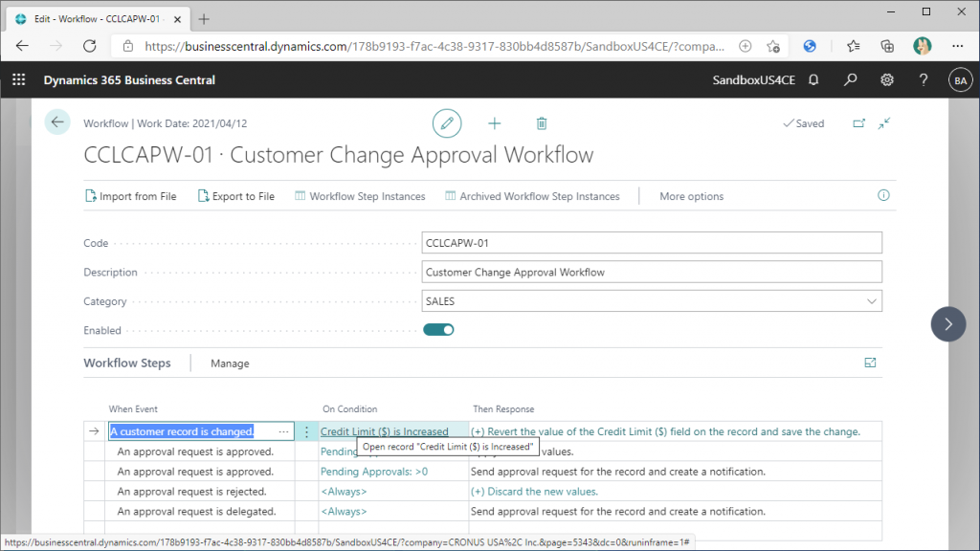Go to next record with right chevron
Screen dimensions: 980x551
pyautogui.click(x=948, y=324)
